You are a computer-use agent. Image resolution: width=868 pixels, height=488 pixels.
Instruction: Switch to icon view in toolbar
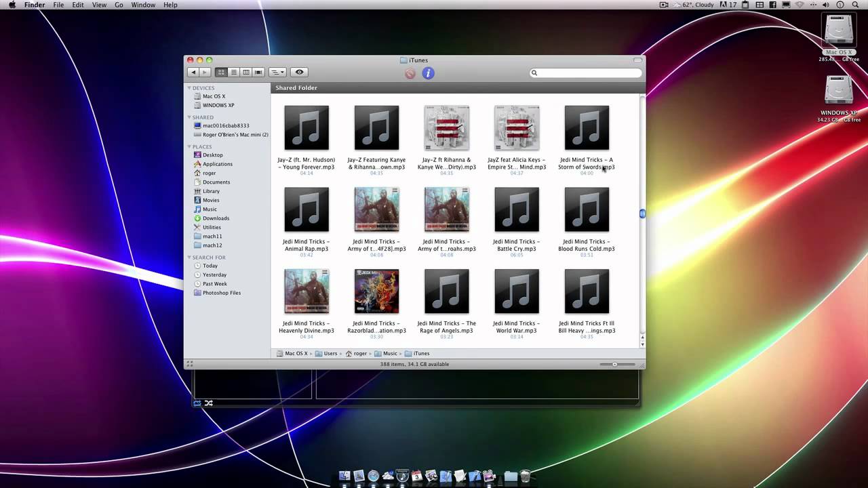[x=221, y=72]
